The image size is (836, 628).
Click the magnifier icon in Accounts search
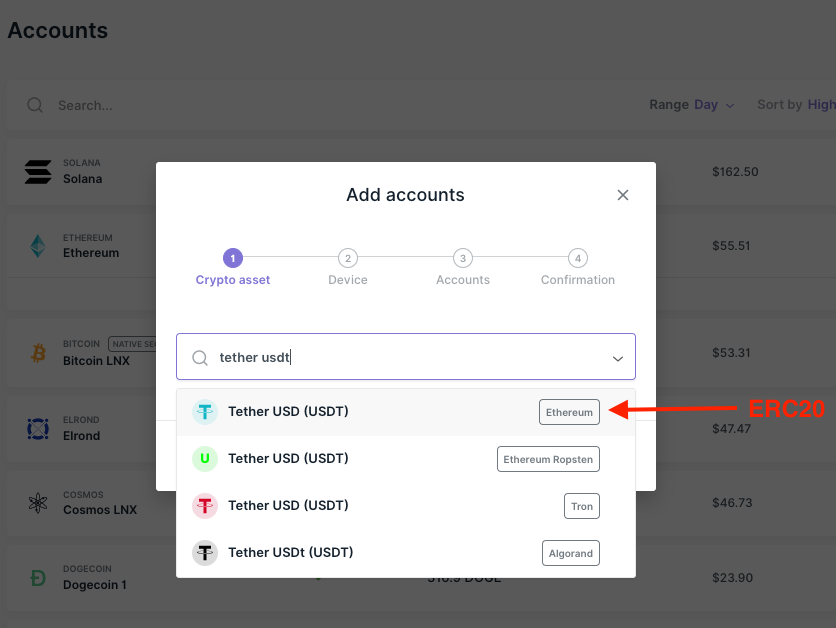coord(35,105)
